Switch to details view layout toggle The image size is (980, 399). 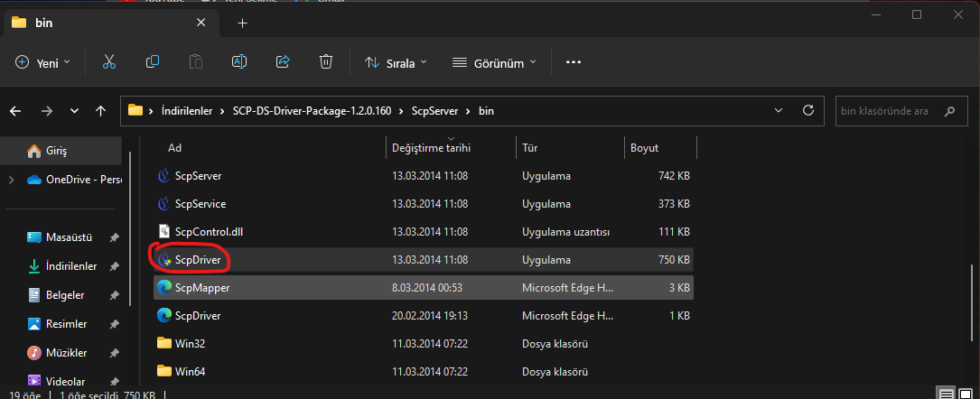(x=945, y=393)
